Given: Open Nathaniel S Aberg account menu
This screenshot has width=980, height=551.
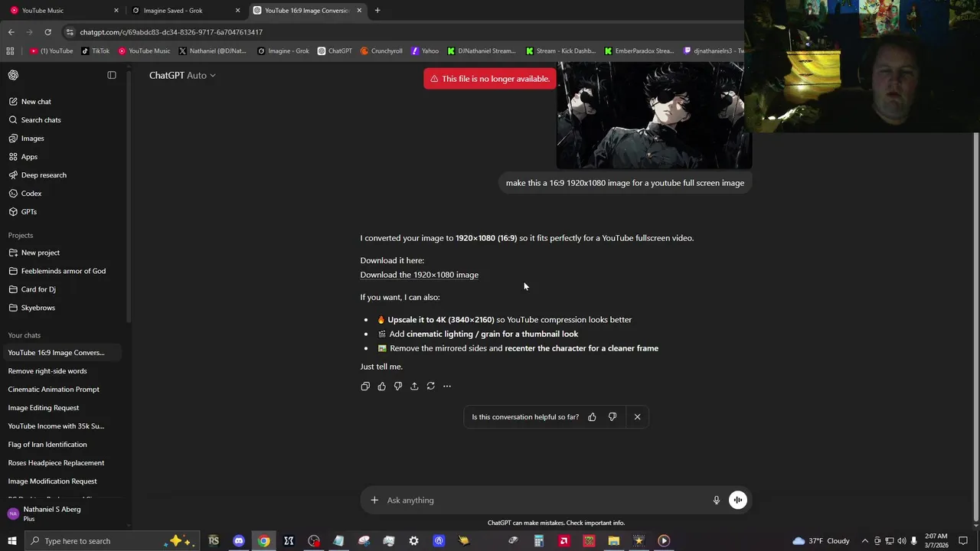Looking at the screenshot, I should click(x=64, y=514).
